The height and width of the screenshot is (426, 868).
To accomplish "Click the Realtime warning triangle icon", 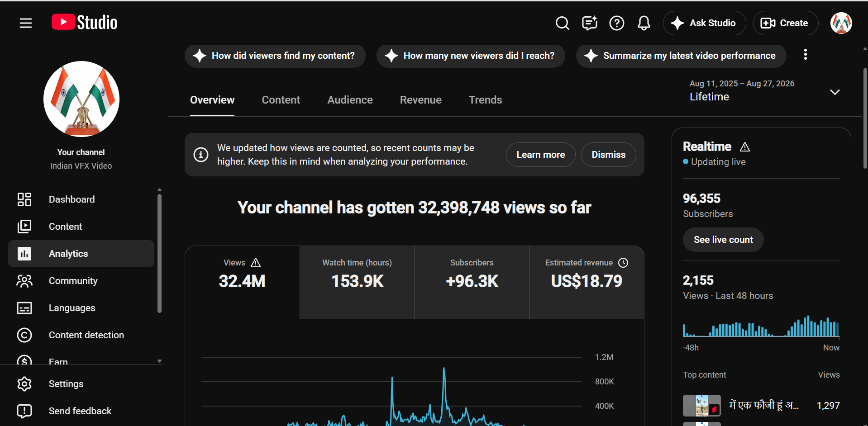I will coord(745,147).
